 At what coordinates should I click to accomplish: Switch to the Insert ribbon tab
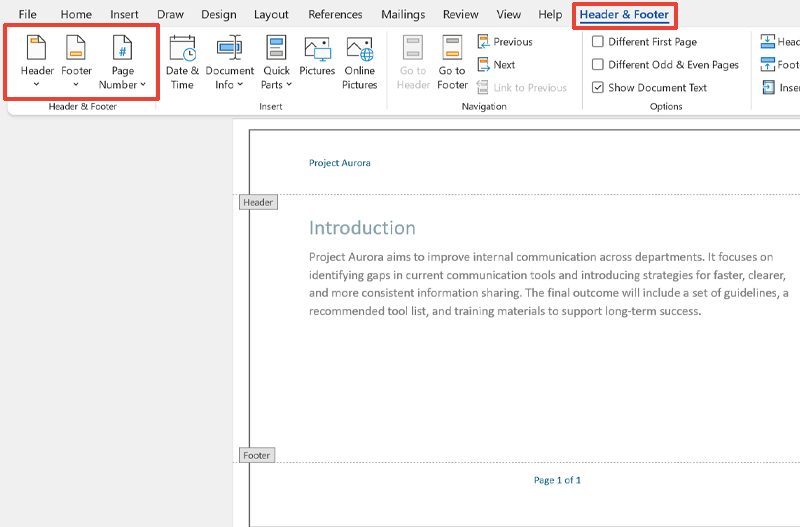(x=124, y=15)
